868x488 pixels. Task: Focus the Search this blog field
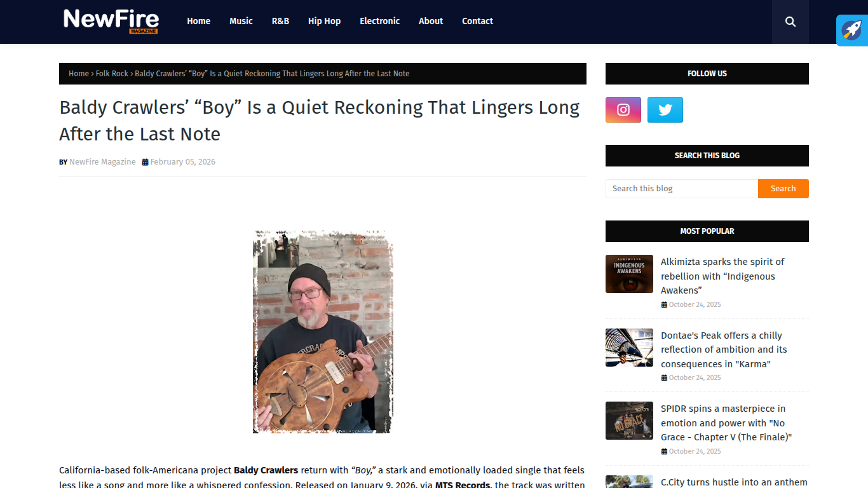click(x=682, y=189)
